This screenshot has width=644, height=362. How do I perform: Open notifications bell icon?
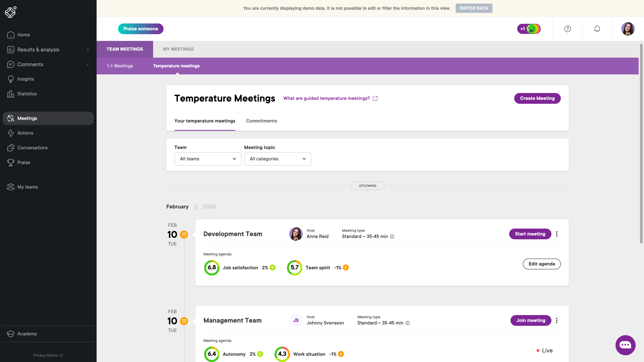point(597,29)
